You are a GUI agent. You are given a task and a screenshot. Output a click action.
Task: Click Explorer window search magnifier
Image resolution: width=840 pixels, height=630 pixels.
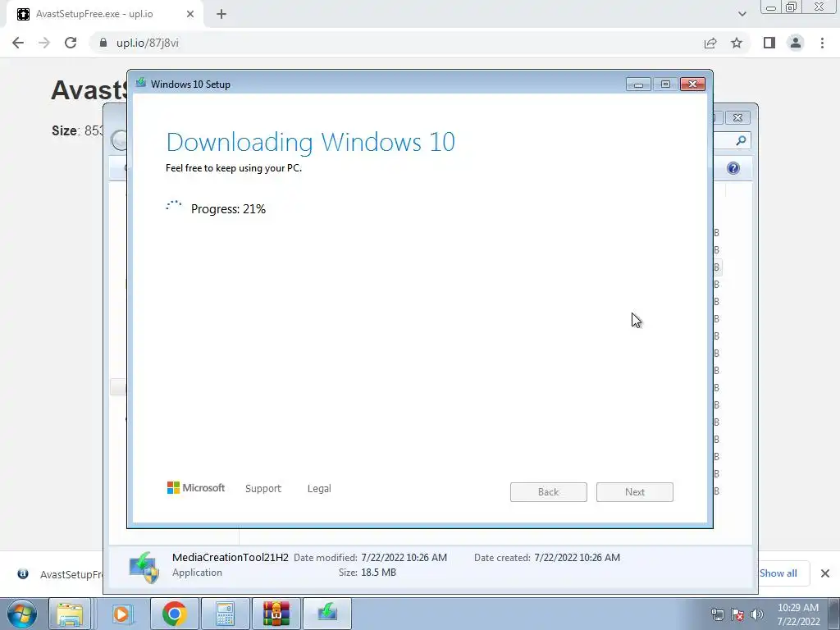pyautogui.click(x=741, y=140)
